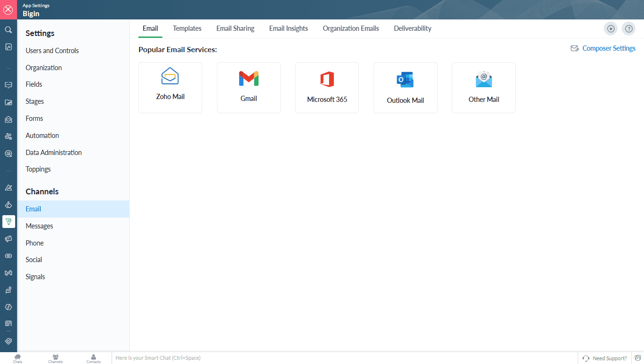Open the chain-links app icon

coord(8,256)
